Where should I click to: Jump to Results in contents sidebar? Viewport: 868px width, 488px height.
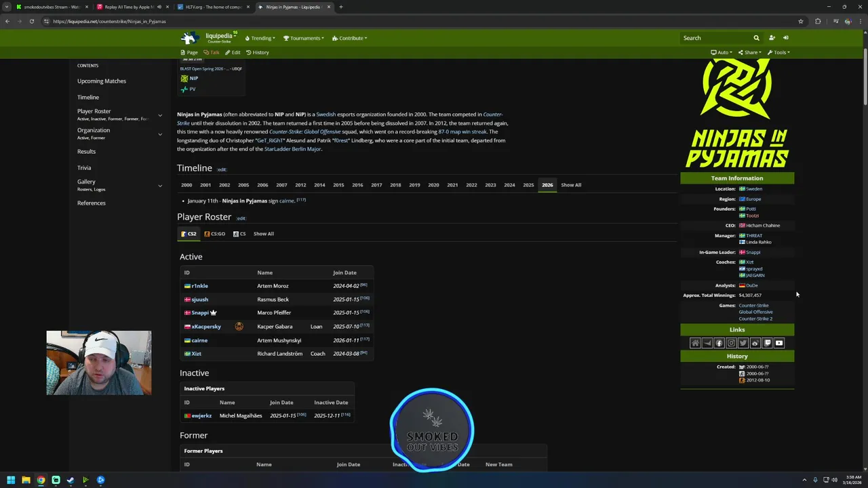point(86,152)
